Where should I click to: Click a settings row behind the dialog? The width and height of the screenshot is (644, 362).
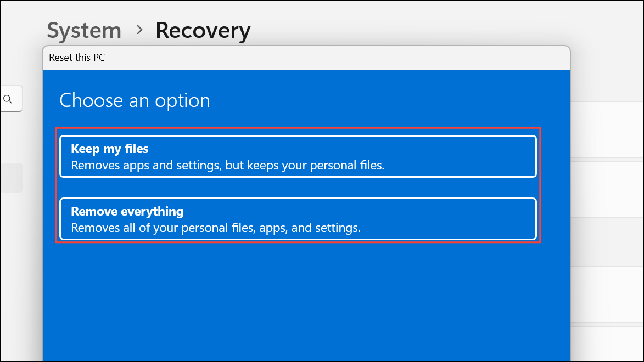(607, 129)
